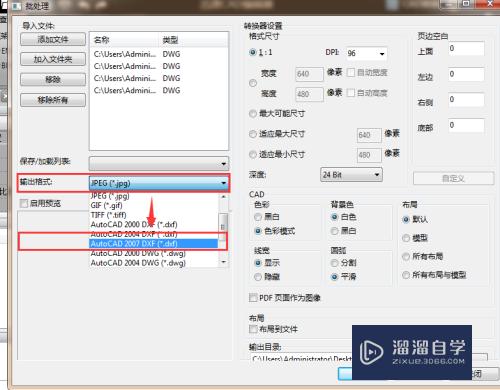The width and height of the screenshot is (500, 390).
Task: Select 默认 layout radio
Action: 406,219
